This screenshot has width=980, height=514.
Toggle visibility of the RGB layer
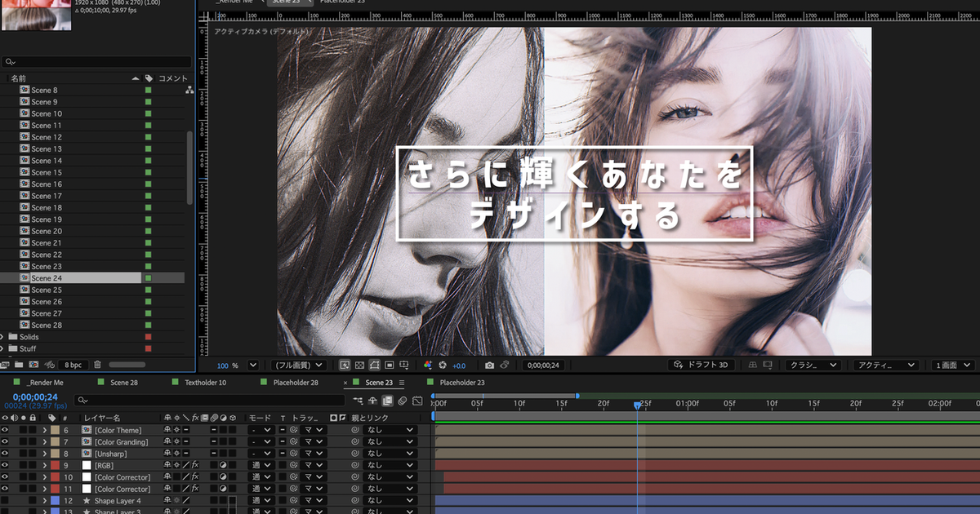click(x=5, y=465)
